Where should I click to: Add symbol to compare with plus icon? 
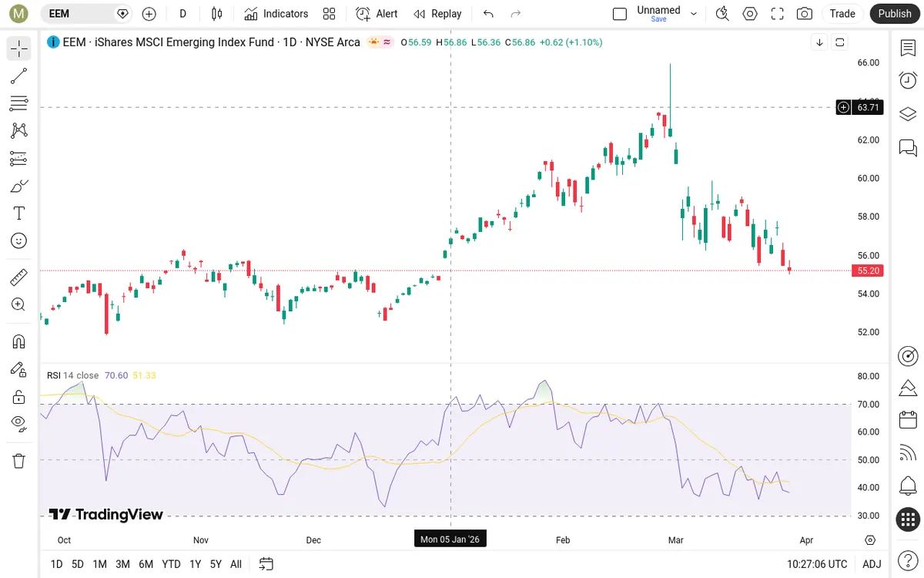149,13
